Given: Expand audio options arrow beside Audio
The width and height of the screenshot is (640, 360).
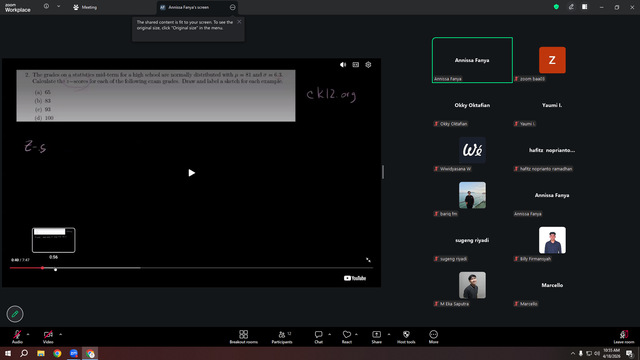Looking at the screenshot, I should (x=28, y=334).
